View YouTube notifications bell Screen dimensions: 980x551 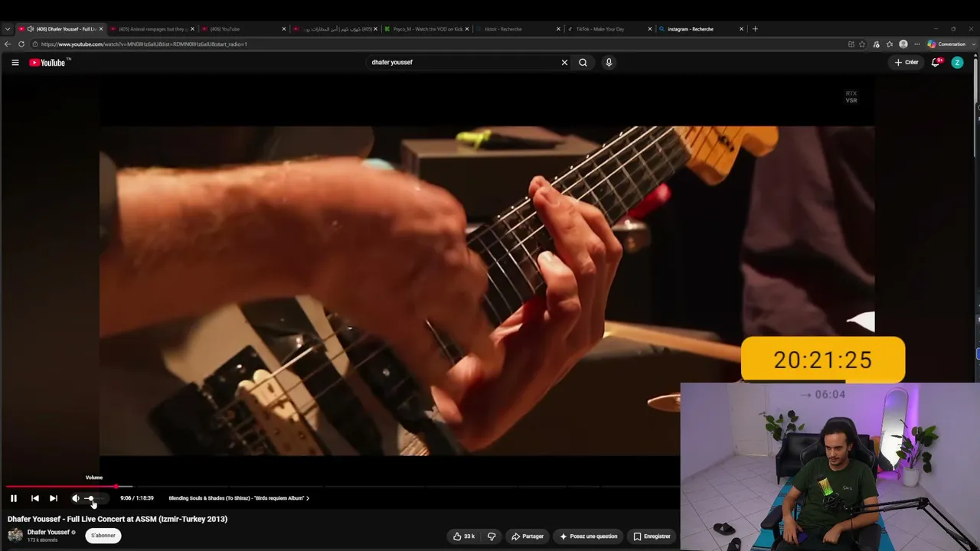(x=936, y=63)
